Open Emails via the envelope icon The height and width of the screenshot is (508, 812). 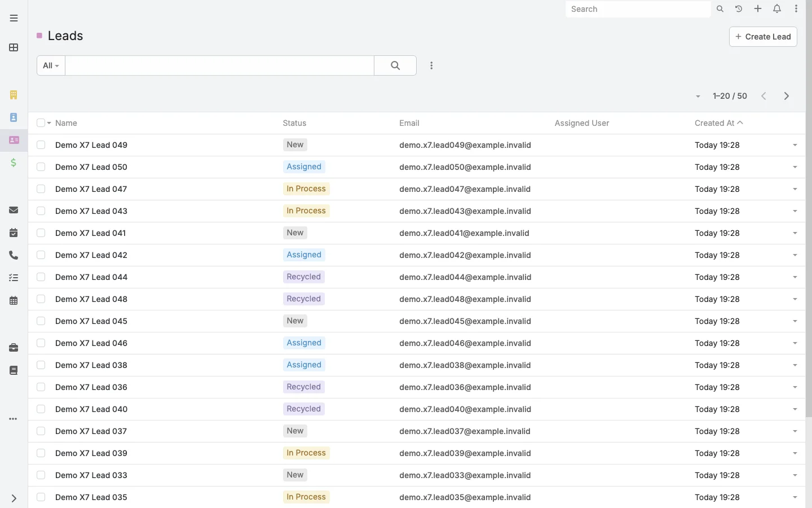click(x=14, y=210)
